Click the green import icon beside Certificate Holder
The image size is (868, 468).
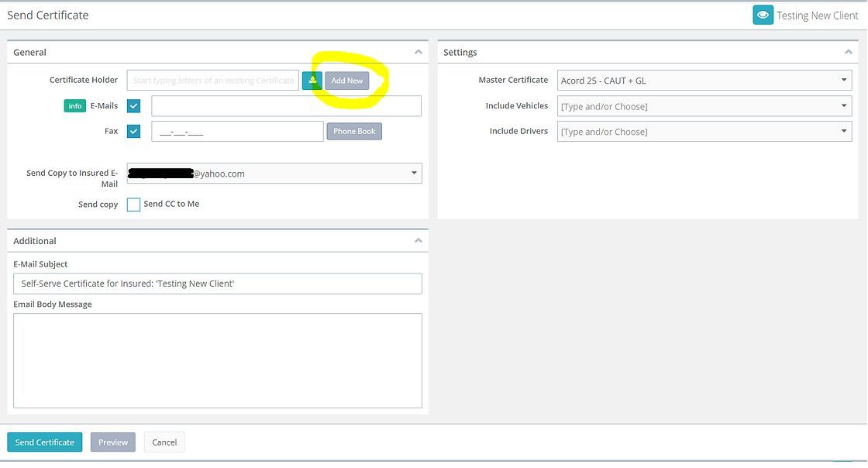point(312,80)
